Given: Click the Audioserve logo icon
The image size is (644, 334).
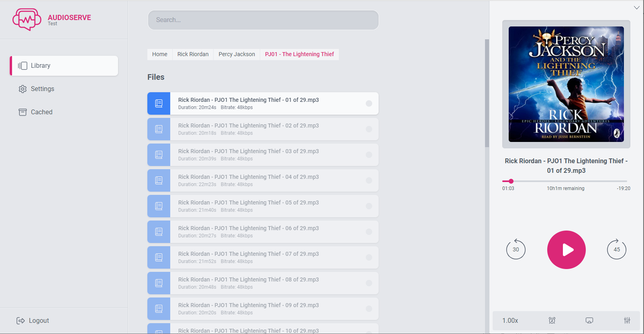Looking at the screenshot, I should (x=27, y=20).
